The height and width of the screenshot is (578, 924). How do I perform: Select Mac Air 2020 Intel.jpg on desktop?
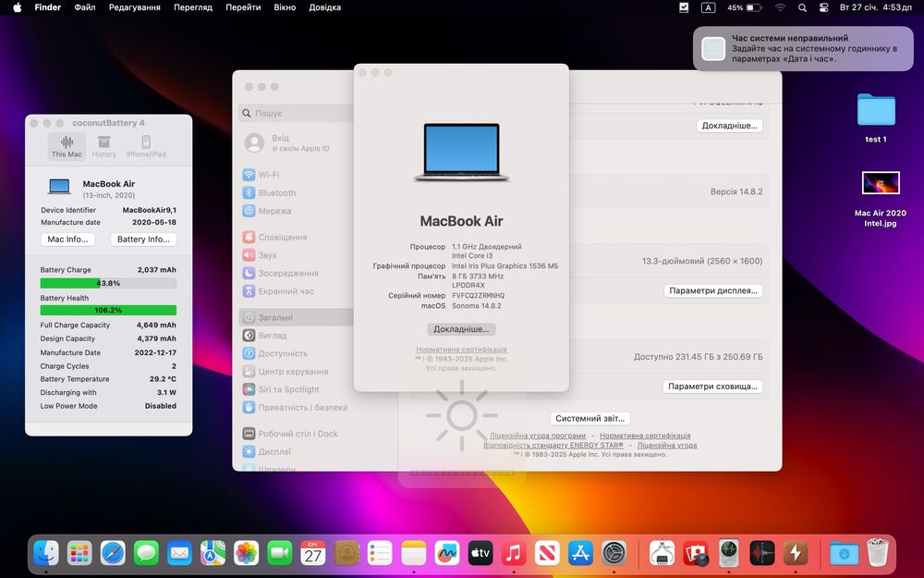pyautogui.click(x=881, y=199)
